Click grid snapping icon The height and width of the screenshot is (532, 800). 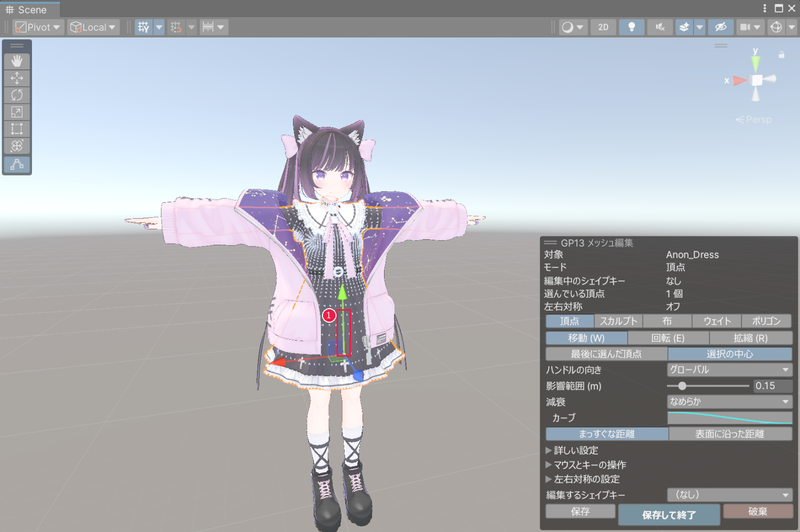175,27
